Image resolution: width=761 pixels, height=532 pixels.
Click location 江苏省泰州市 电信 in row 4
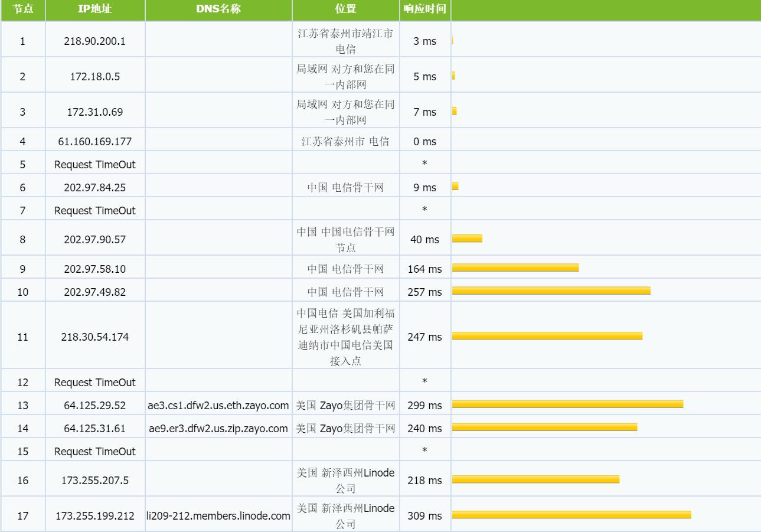tap(345, 142)
